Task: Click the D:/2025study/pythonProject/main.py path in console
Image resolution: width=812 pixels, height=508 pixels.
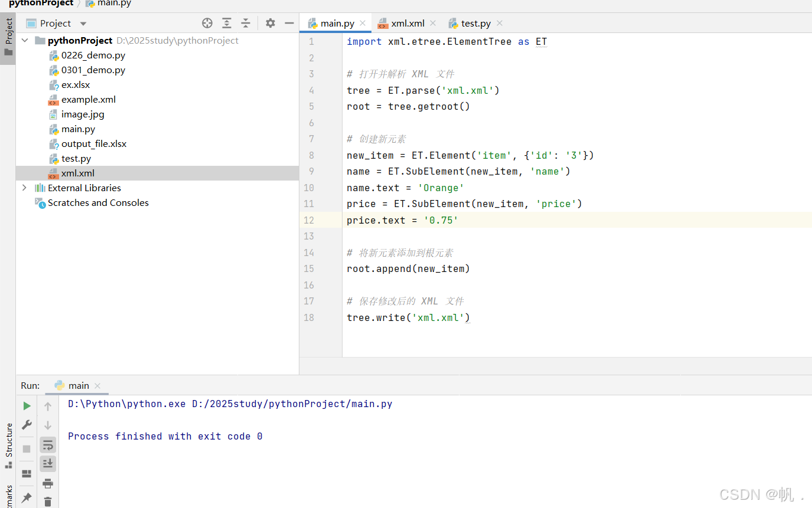Action: tap(292, 404)
